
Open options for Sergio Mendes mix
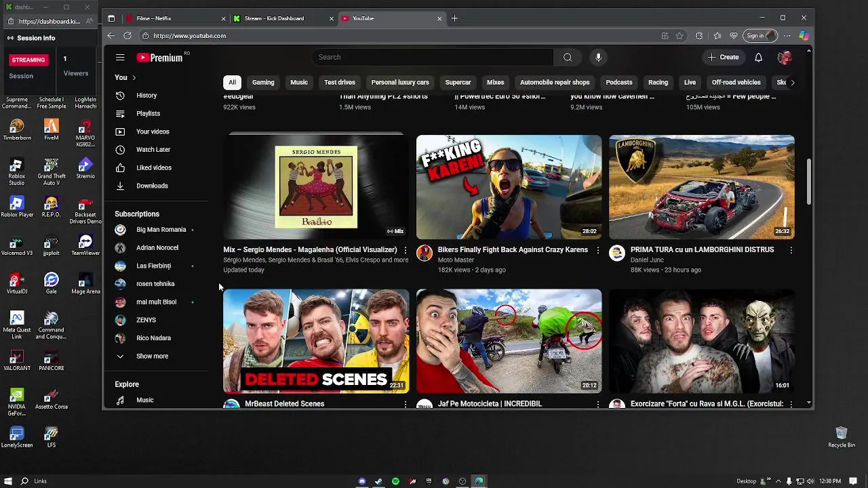pos(406,250)
